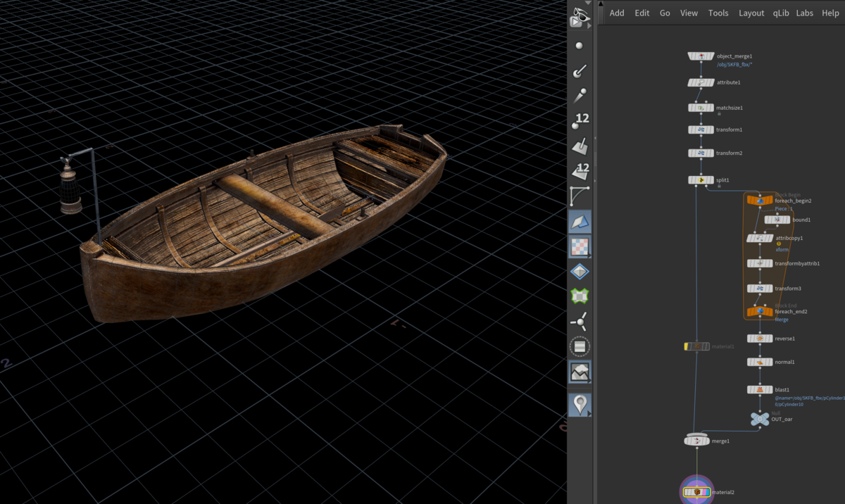The image size is (845, 504).
Task: Click the location pin display icon
Action: coord(580,404)
